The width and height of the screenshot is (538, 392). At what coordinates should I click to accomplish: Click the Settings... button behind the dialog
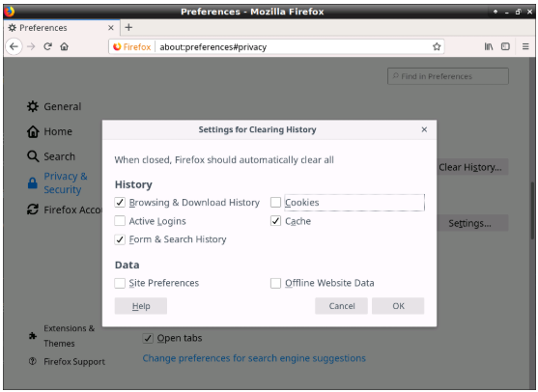click(x=472, y=223)
